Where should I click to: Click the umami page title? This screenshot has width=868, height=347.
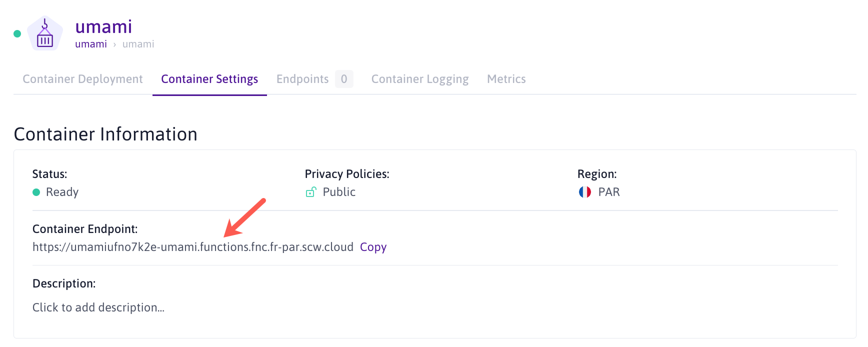coord(103,26)
